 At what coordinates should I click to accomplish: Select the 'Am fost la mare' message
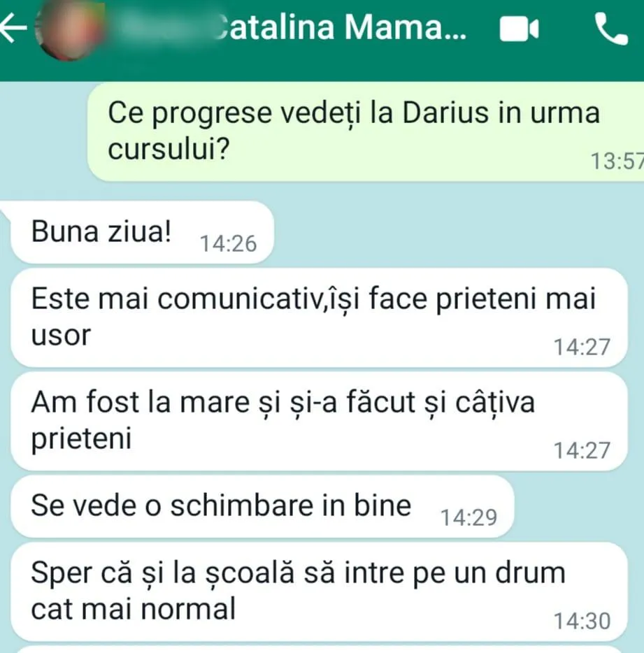[x=319, y=421]
